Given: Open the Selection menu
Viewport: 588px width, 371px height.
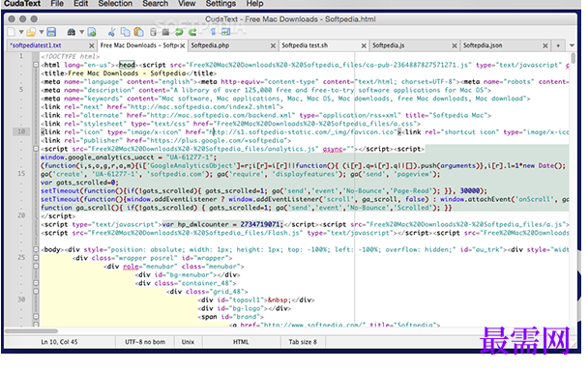Looking at the screenshot, I should pos(115,4).
